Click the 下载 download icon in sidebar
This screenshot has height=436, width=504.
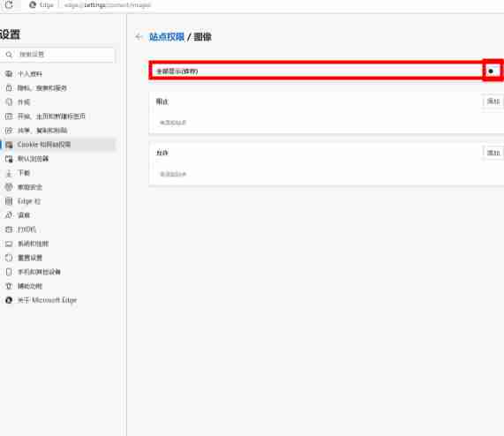coord(9,173)
